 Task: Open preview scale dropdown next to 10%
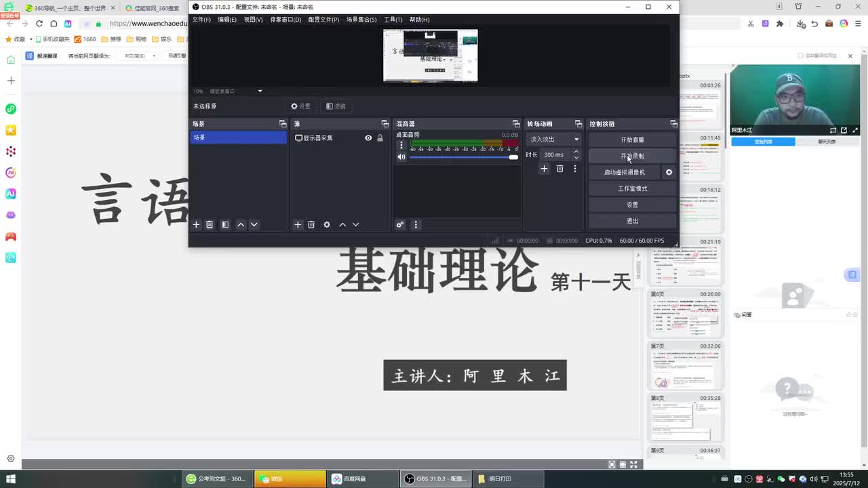[x=260, y=91]
